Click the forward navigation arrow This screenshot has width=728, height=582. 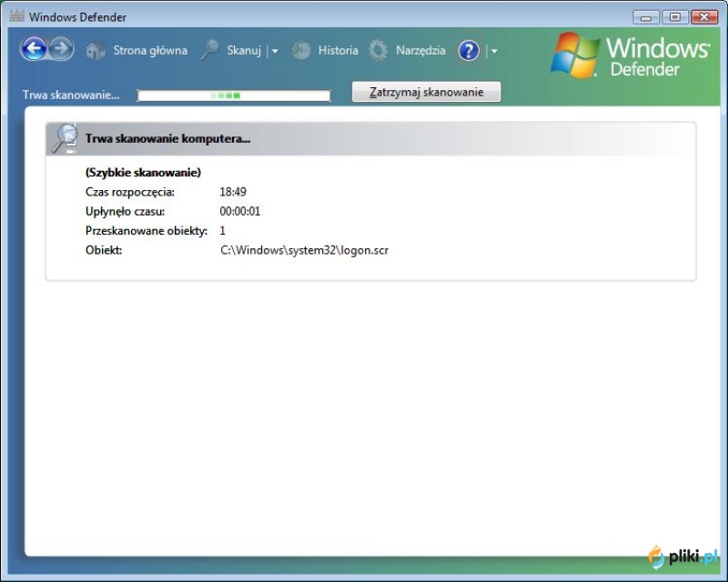click(61, 48)
